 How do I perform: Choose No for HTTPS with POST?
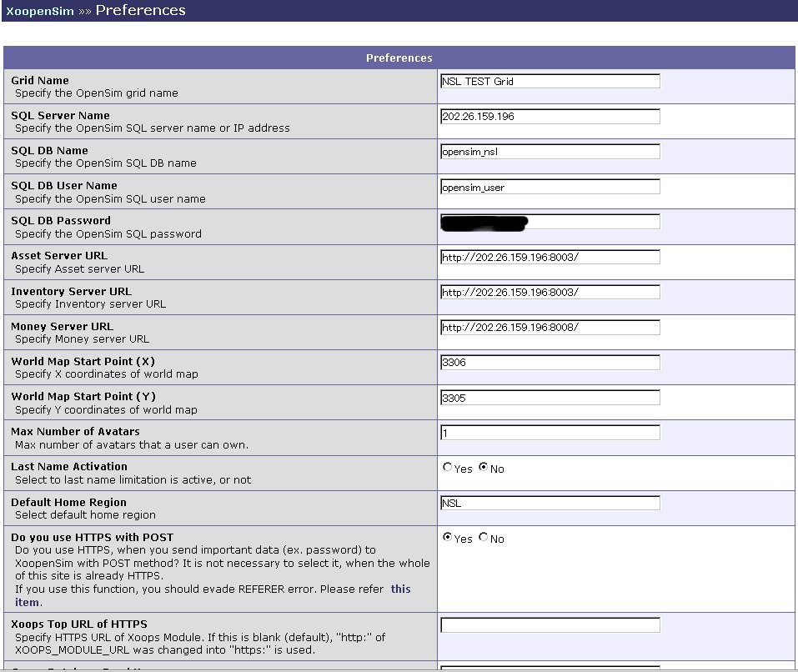[x=483, y=538]
